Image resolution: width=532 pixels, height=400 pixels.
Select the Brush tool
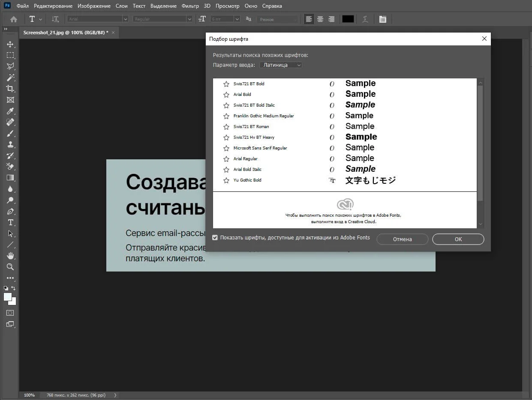(10, 134)
